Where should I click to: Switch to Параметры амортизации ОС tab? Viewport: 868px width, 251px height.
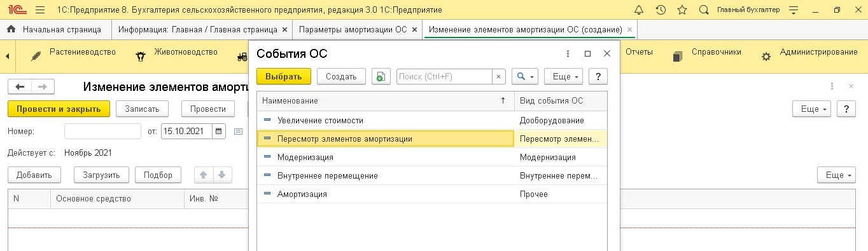click(353, 29)
